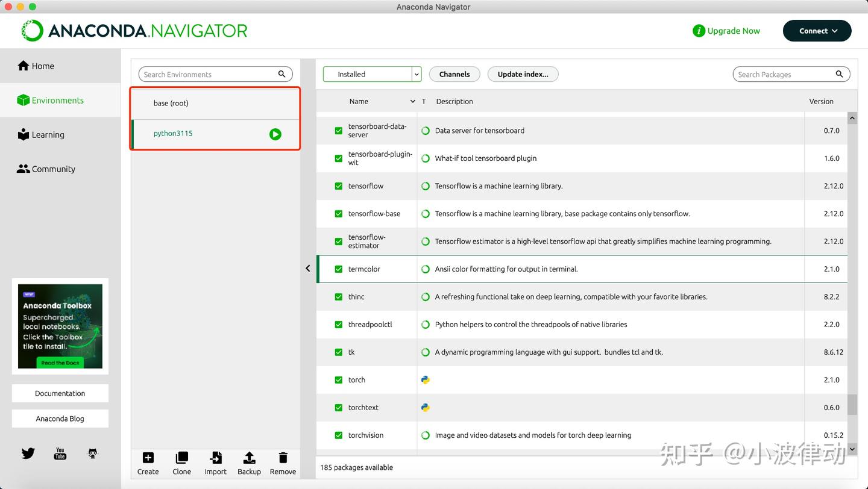Click the Description column header
This screenshot has height=489, width=868.
click(x=454, y=101)
